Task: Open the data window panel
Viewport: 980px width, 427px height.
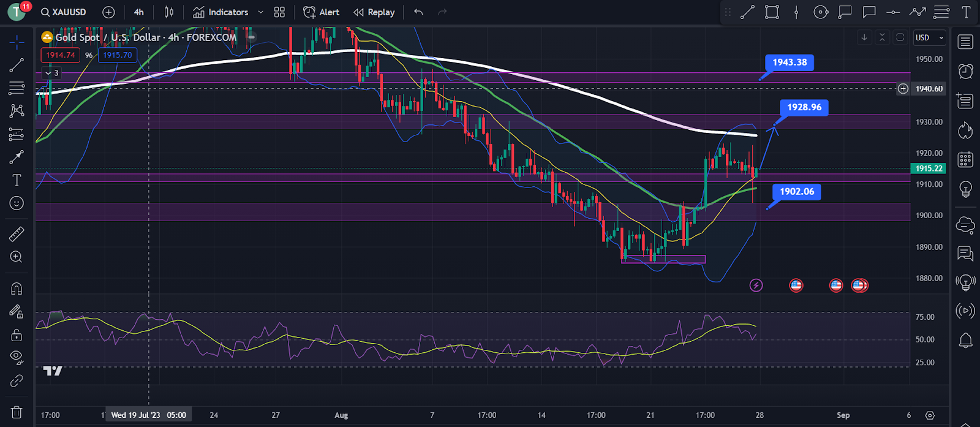Action: click(x=965, y=100)
